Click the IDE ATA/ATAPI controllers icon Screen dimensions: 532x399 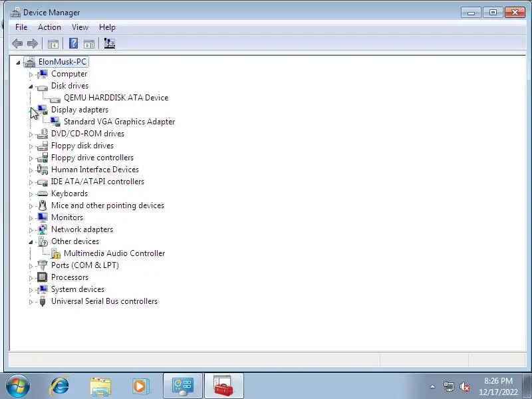[43, 182]
